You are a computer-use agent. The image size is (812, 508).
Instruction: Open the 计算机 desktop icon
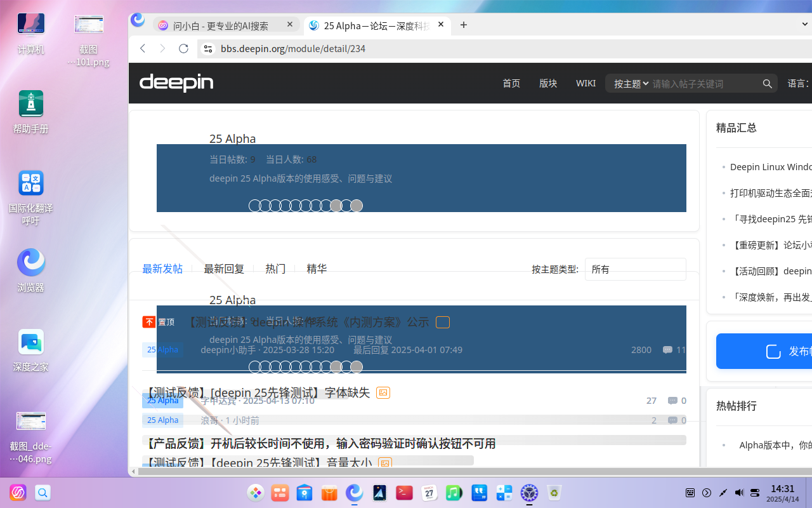pos(31,33)
